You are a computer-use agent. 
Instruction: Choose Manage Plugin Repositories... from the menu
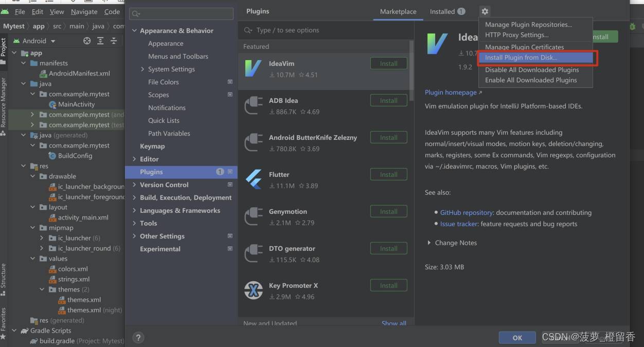tap(535, 25)
